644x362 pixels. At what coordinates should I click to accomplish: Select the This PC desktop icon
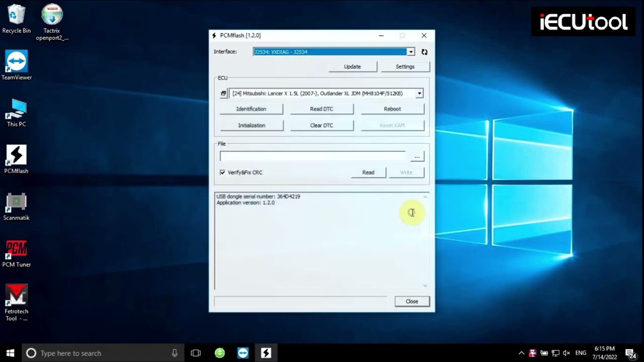click(x=16, y=112)
